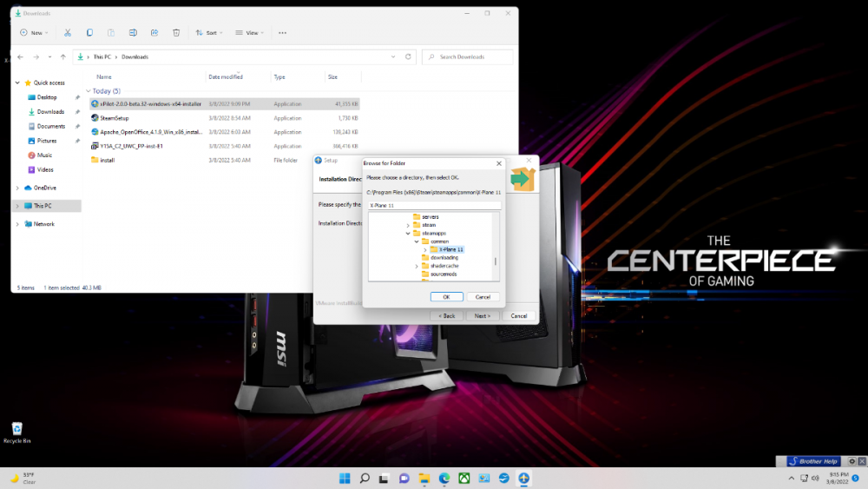Sort files by the Name column header
The width and height of the screenshot is (868, 489).
pos(103,77)
